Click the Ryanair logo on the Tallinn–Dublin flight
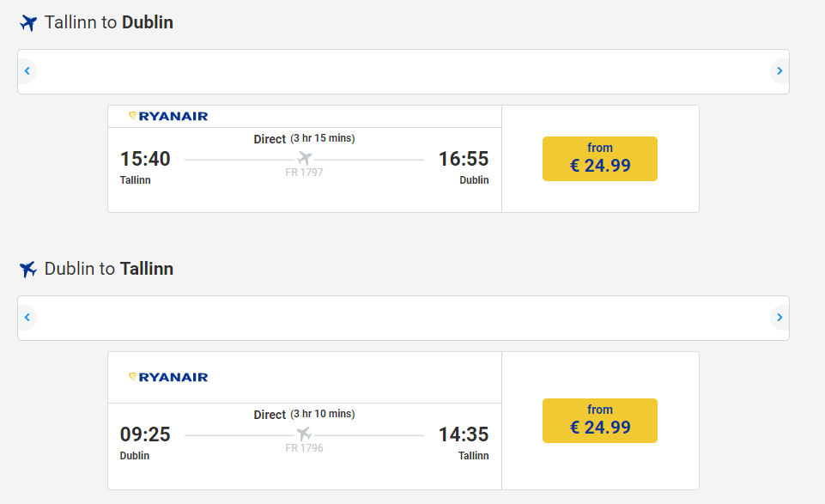Screen dimensions: 825x504 (x=168, y=116)
